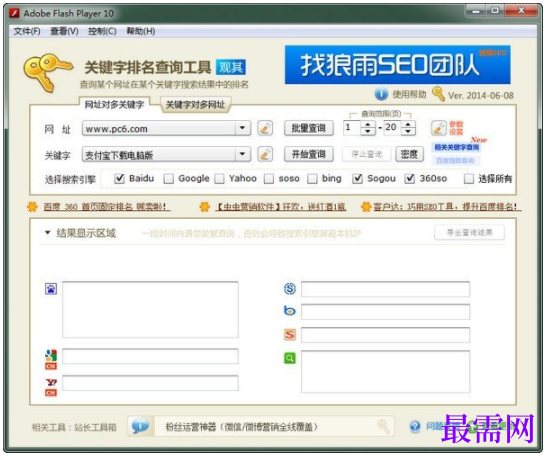Viewport: 553px width, 460px height.
Task: Switch to 网址对多关键字 tab
Action: coord(114,104)
